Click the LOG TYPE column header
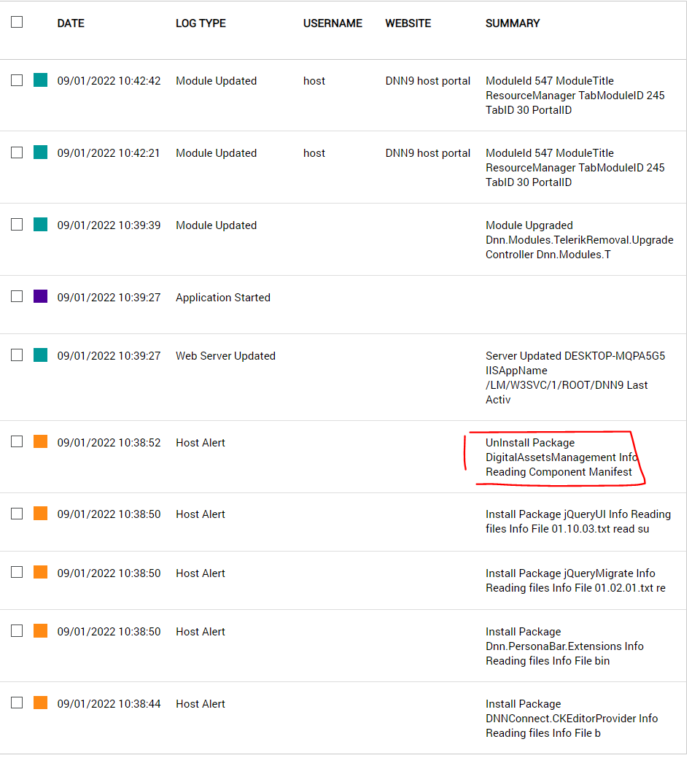The width and height of the screenshot is (700, 758). pos(201,23)
